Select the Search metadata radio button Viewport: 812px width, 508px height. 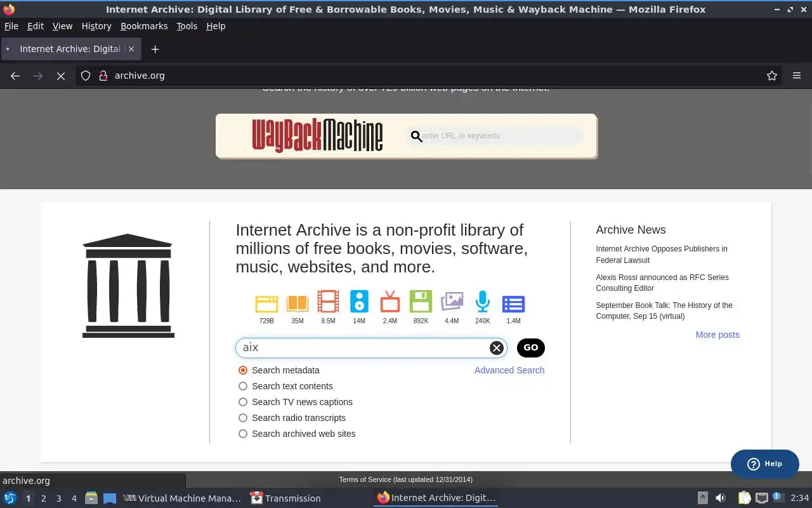click(243, 370)
